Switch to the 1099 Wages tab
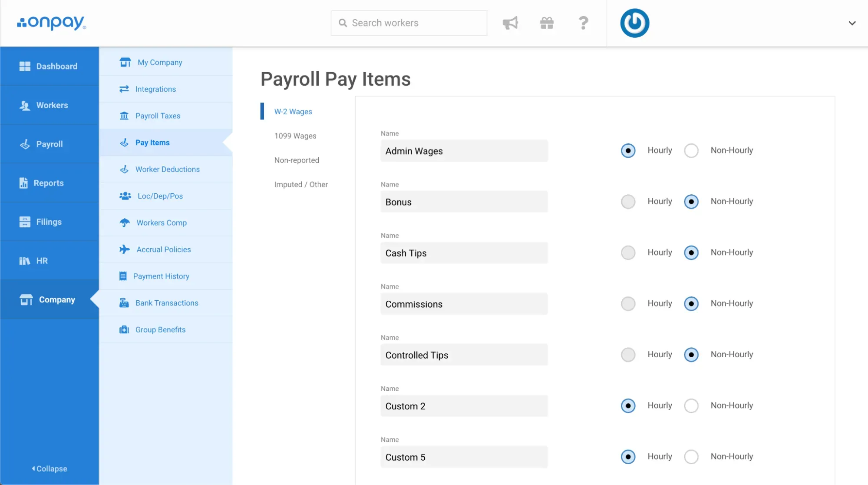 click(x=295, y=136)
